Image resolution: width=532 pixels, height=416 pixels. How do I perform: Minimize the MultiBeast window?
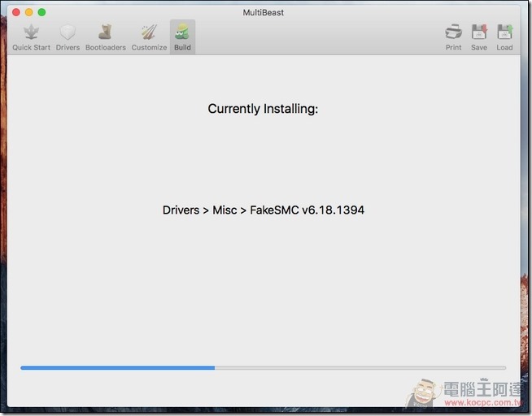click(28, 12)
